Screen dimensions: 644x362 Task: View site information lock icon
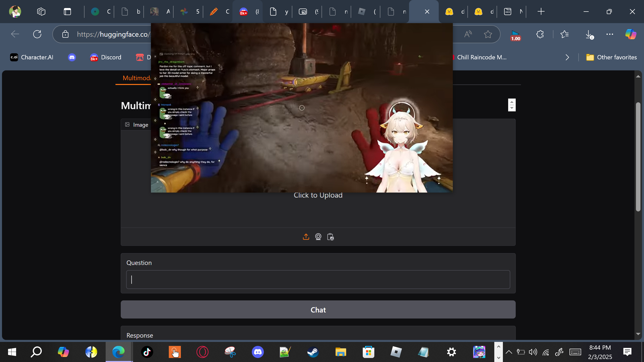(65, 34)
